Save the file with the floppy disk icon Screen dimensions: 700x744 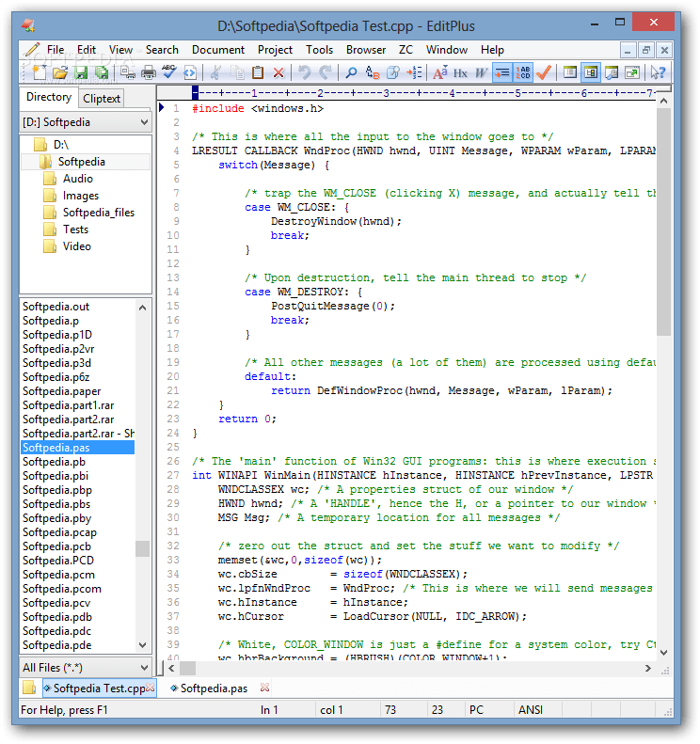pyautogui.click(x=81, y=72)
